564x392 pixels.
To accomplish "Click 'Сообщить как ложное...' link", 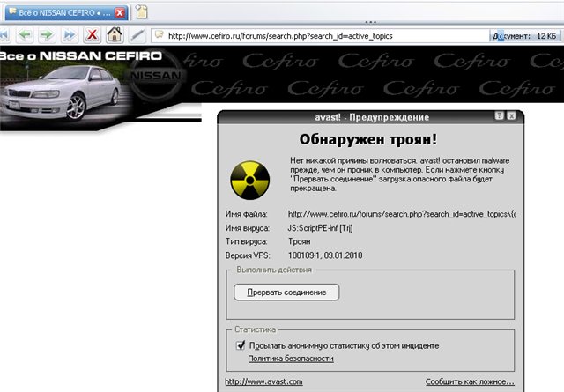I will pos(470,381).
